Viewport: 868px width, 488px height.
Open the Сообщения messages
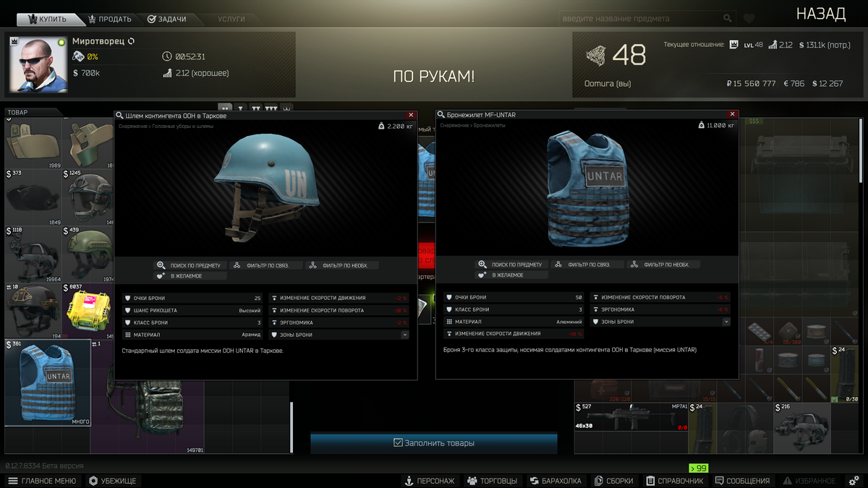(743, 481)
